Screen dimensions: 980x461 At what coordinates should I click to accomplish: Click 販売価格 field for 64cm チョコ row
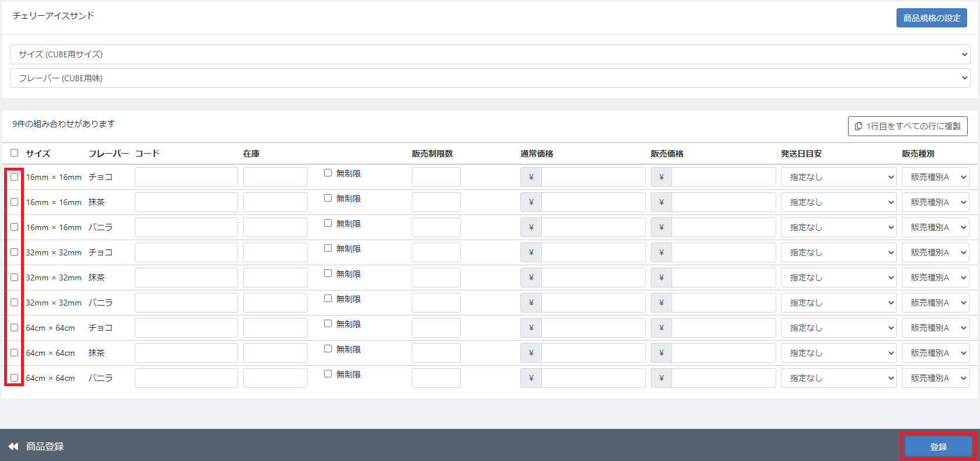724,328
